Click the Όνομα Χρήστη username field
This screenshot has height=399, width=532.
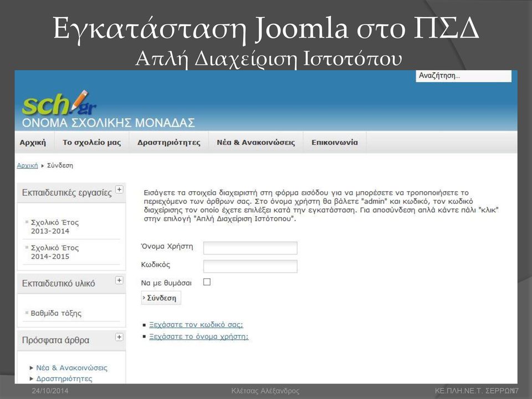click(x=250, y=248)
